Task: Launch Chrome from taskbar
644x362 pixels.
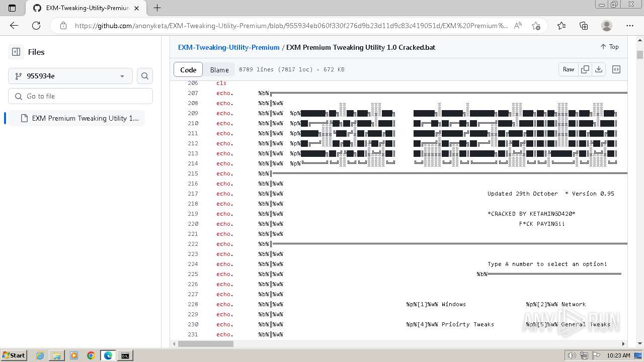Action: pyautogui.click(x=91, y=355)
